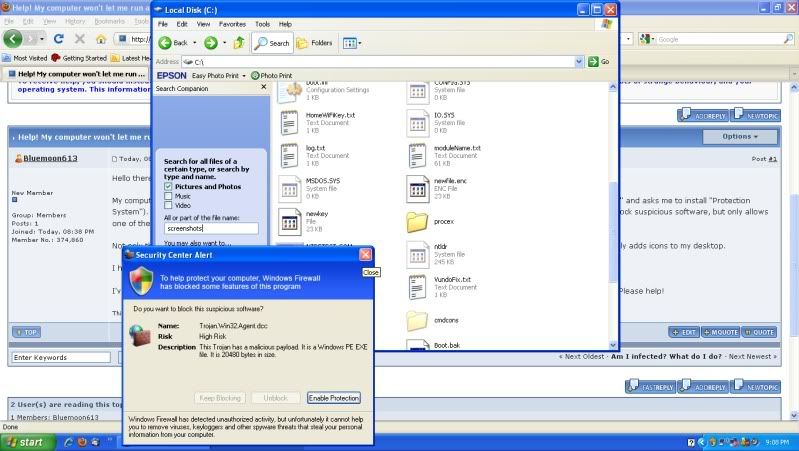The image size is (799, 451).
Task: Click the Enter Keywords search field
Action: pyautogui.click(x=61, y=357)
